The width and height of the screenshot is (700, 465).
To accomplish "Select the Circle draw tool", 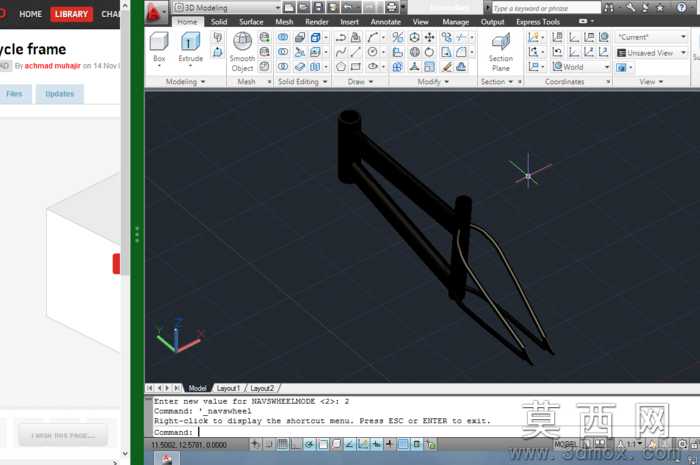I will tap(372, 52).
